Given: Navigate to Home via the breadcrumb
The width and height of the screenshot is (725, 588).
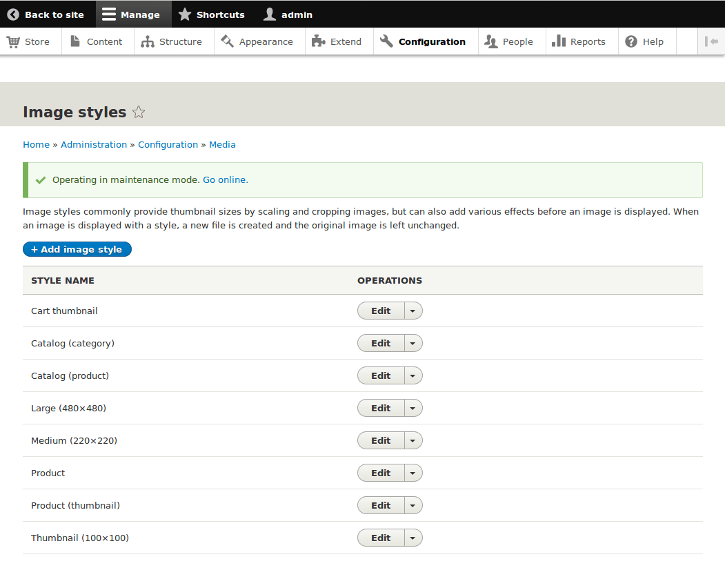Looking at the screenshot, I should pyautogui.click(x=36, y=144).
